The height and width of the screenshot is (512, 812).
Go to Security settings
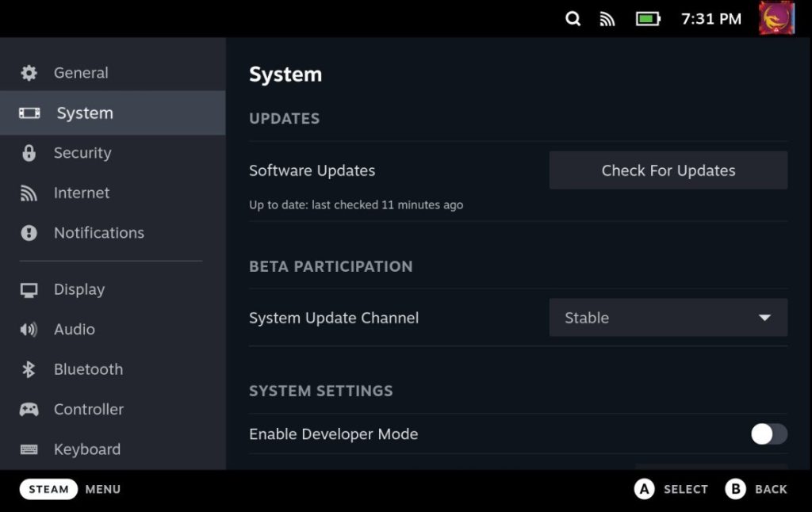click(x=113, y=153)
